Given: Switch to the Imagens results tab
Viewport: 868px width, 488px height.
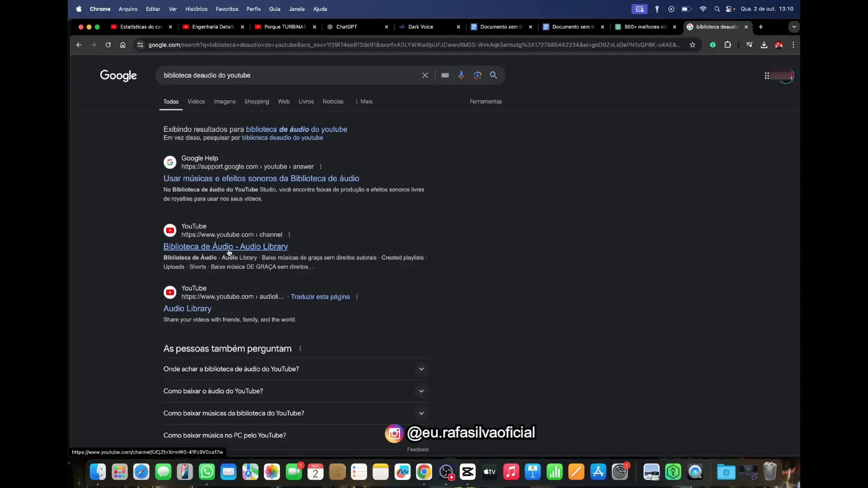Looking at the screenshot, I should (x=225, y=102).
